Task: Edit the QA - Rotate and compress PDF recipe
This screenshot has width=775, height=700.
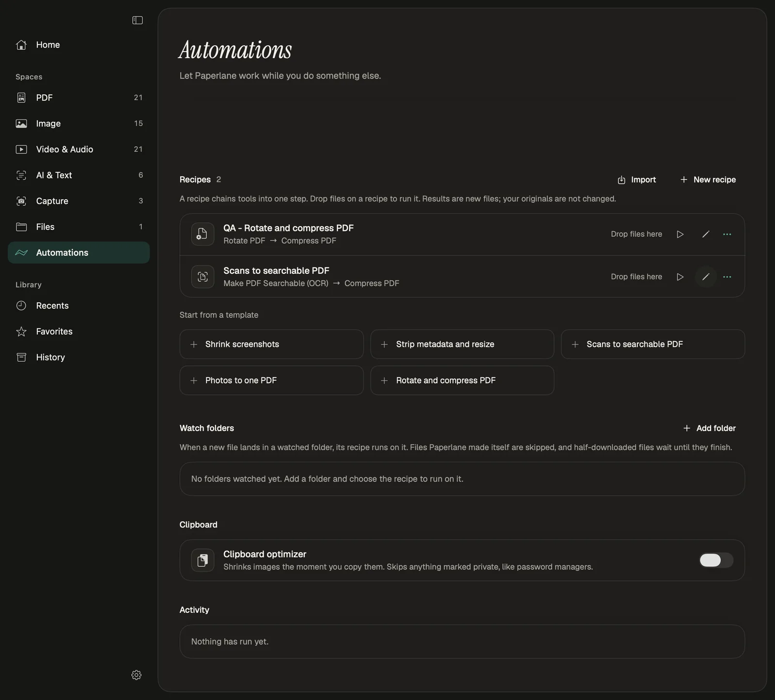Action: (706, 234)
